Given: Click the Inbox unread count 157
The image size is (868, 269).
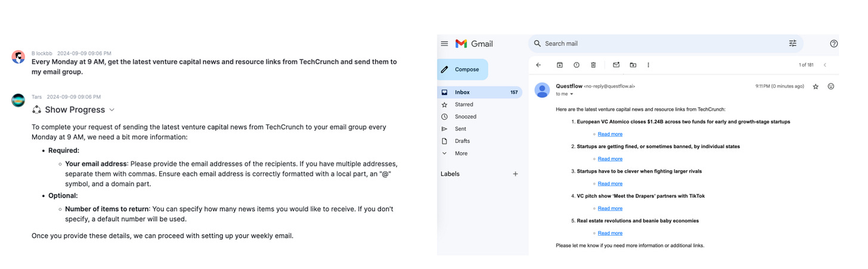Looking at the screenshot, I should [514, 92].
